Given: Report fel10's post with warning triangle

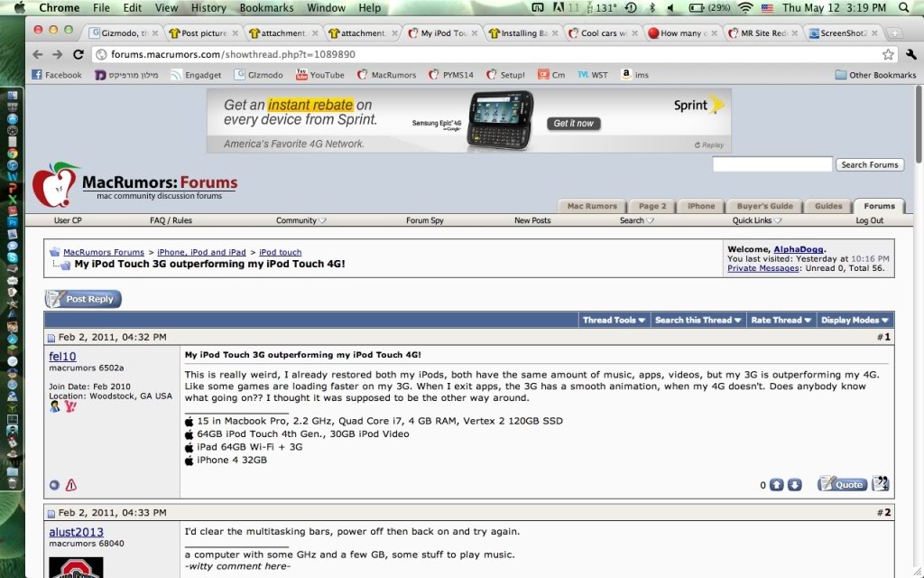Looking at the screenshot, I should click(x=70, y=485).
